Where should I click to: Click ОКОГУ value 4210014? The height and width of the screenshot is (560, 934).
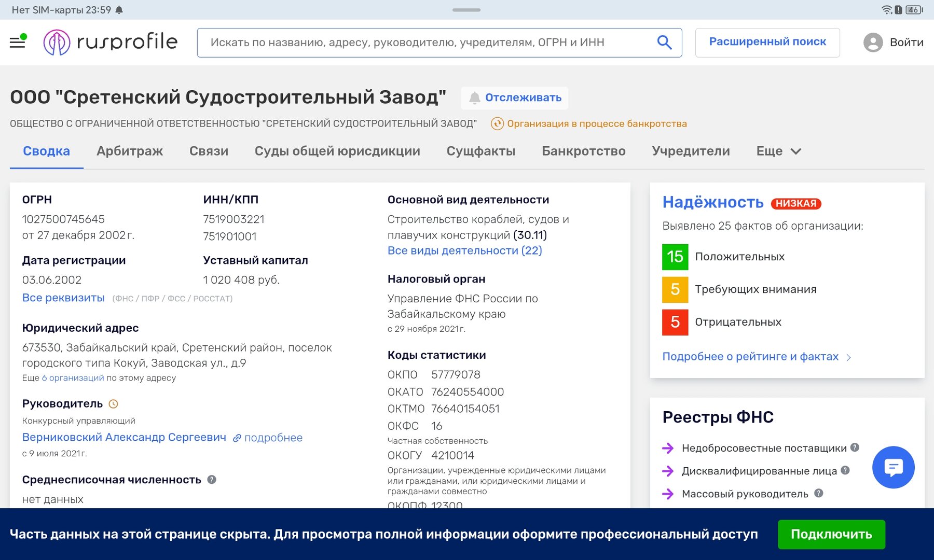pos(452,455)
